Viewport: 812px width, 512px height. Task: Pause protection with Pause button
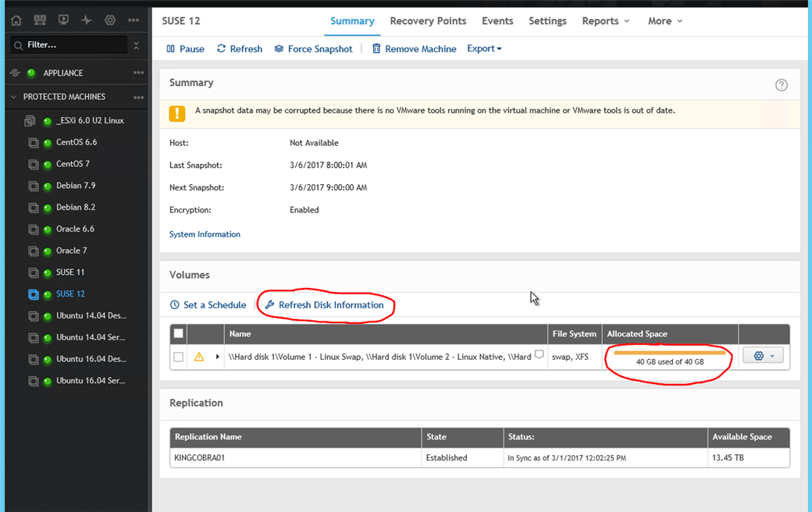[185, 49]
